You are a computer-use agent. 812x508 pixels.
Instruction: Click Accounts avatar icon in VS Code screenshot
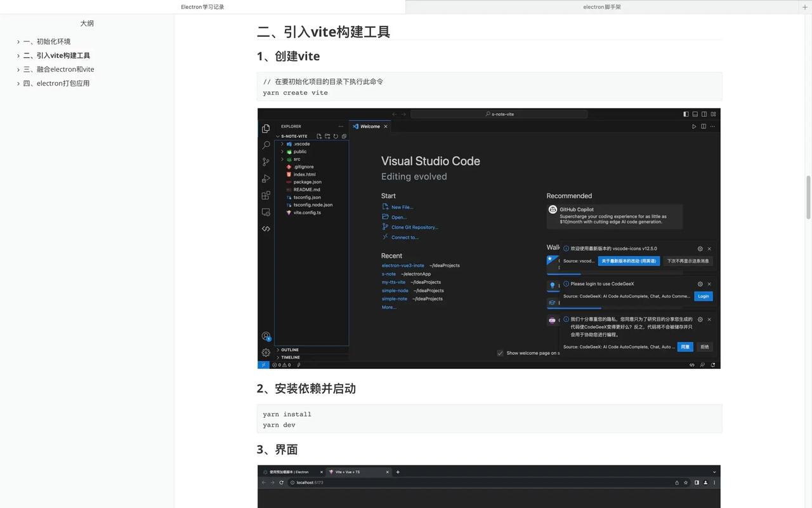point(266,336)
